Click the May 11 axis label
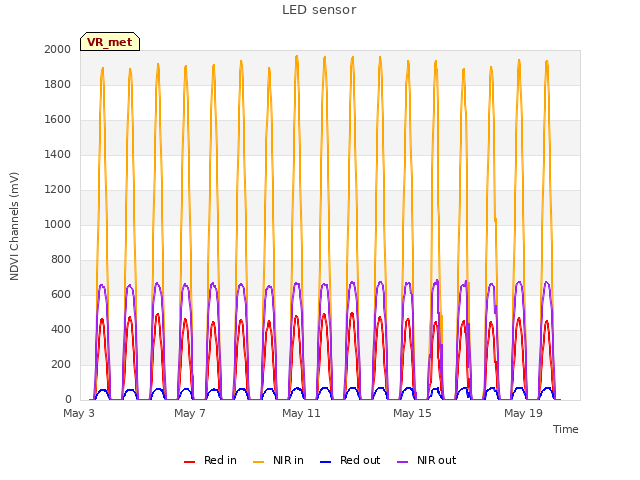 click(x=301, y=413)
